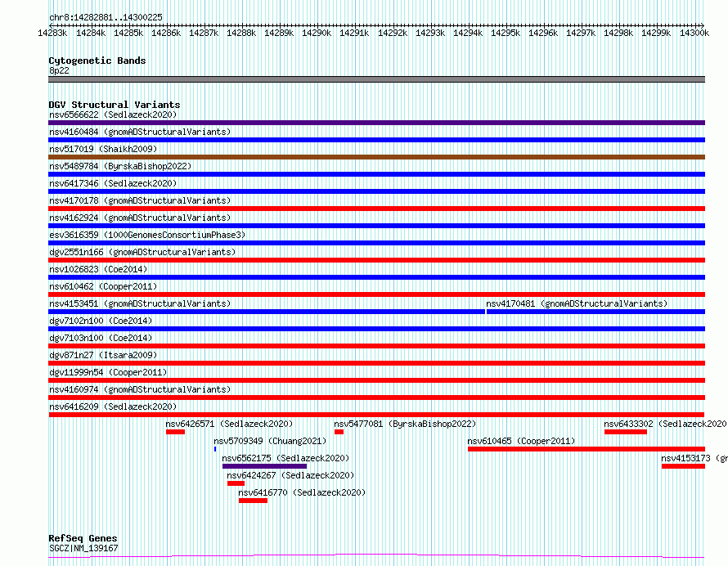Click the SGCZ NM_139167 gene track line
This screenshot has height=566, width=728.
pos(376,556)
